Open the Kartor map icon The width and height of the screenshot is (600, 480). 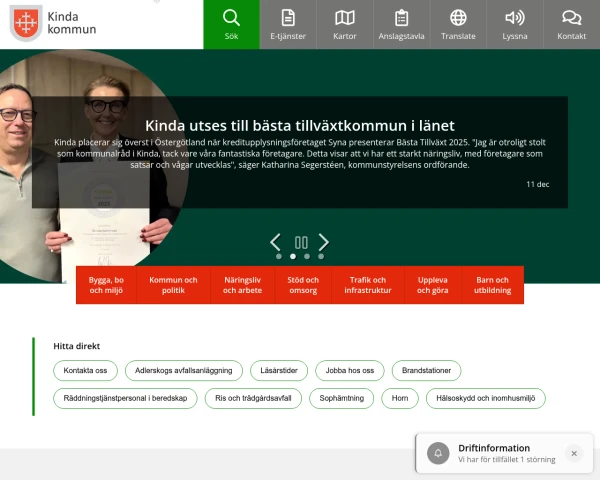coord(345,18)
